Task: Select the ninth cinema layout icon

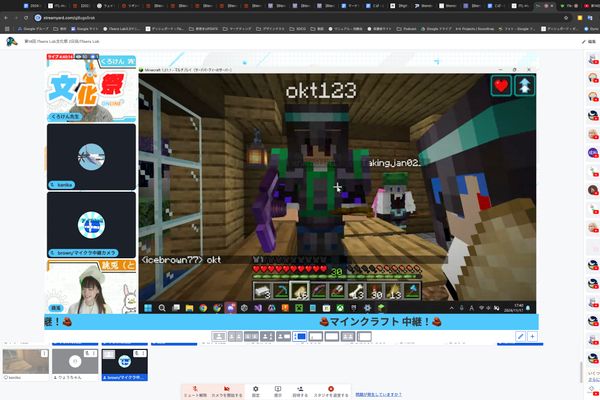Action: [x=348, y=336]
